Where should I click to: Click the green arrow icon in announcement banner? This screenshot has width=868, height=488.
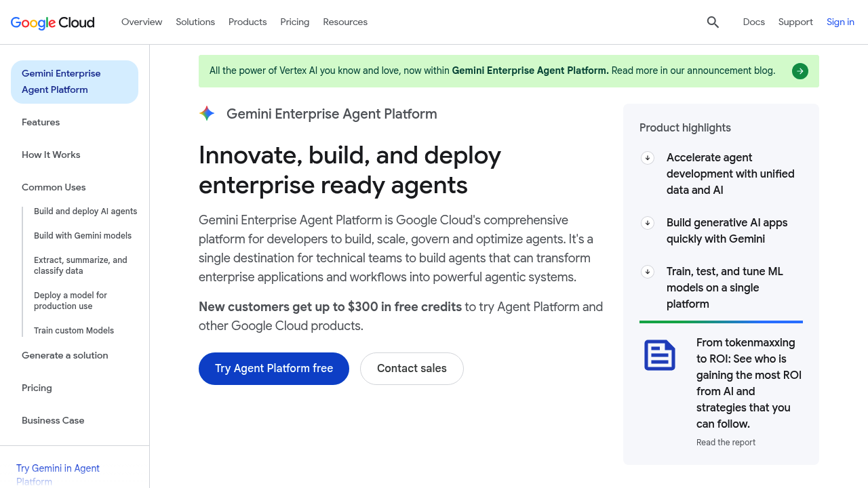(x=800, y=71)
